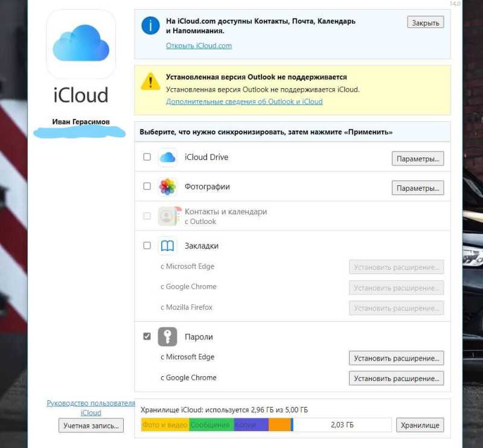The image size is (483, 448).
Task: Click the Фотографии flower icon
Action: tap(168, 187)
